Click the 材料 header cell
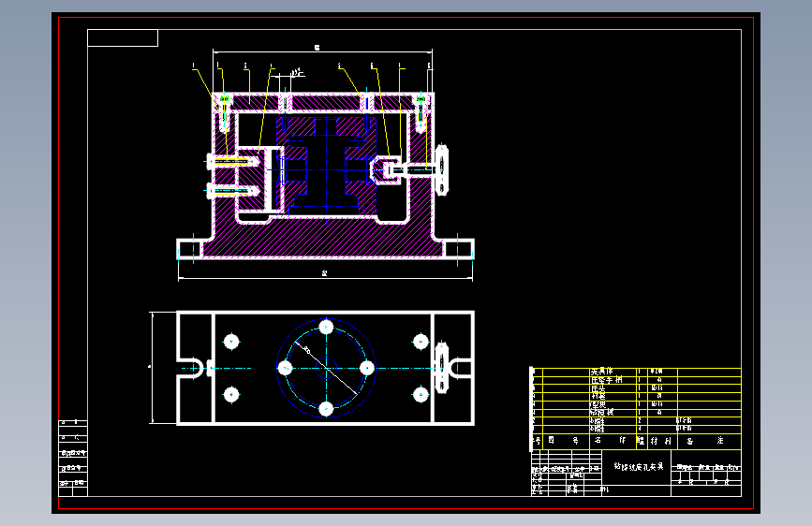The width and height of the screenshot is (812, 526). (662, 441)
